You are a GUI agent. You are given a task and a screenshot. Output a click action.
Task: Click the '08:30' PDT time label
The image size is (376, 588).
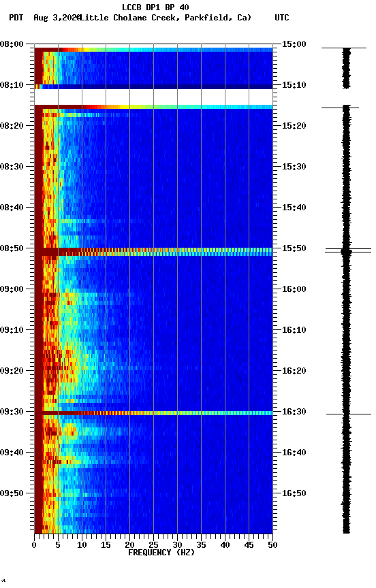[12, 167]
